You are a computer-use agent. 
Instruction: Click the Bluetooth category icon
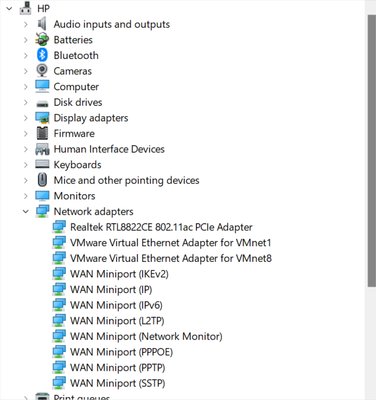pos(42,55)
